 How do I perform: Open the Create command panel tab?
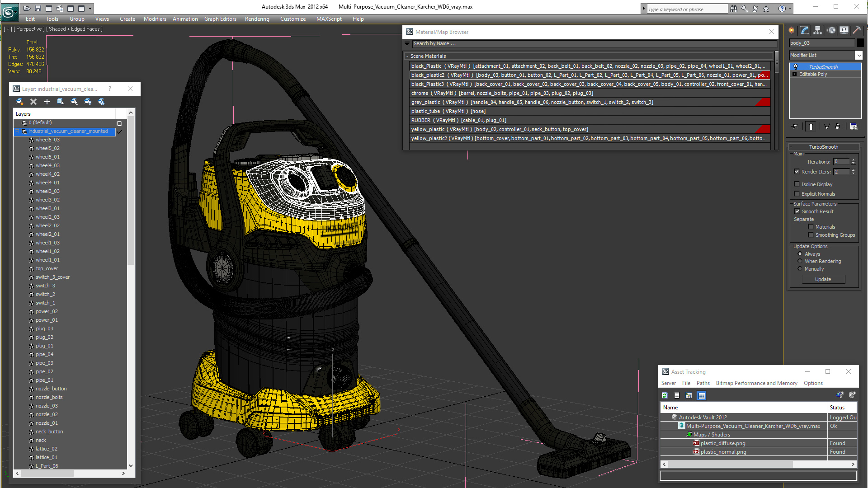(x=792, y=30)
